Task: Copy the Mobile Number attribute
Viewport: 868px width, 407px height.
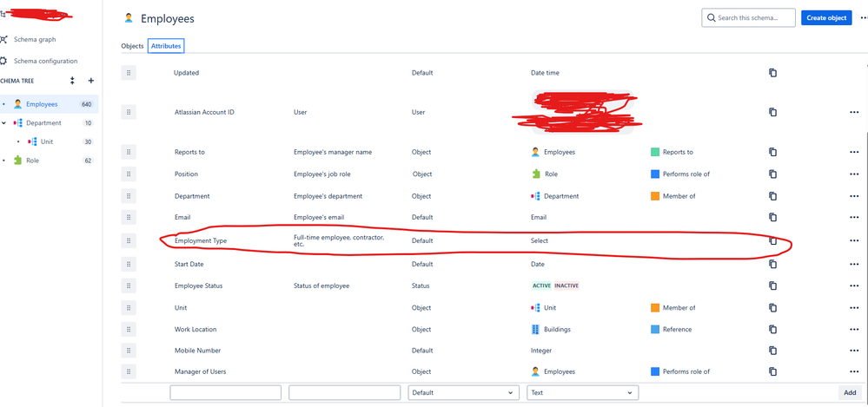Action: 772,351
